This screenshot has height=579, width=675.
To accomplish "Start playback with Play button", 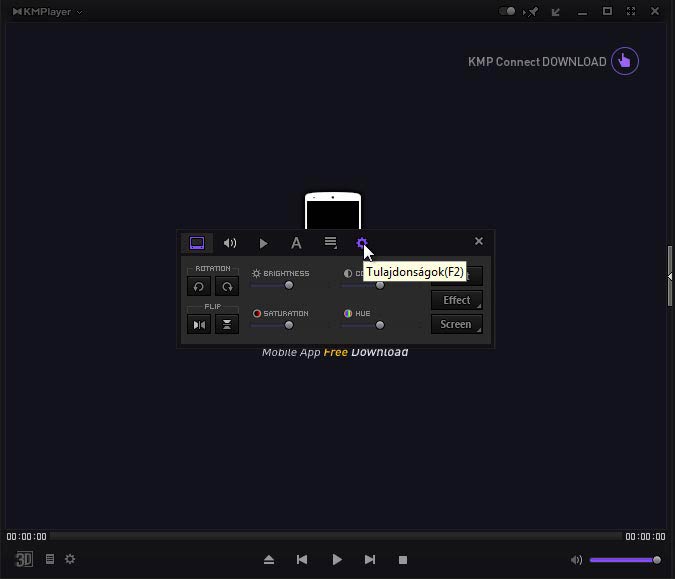I will tap(337, 560).
